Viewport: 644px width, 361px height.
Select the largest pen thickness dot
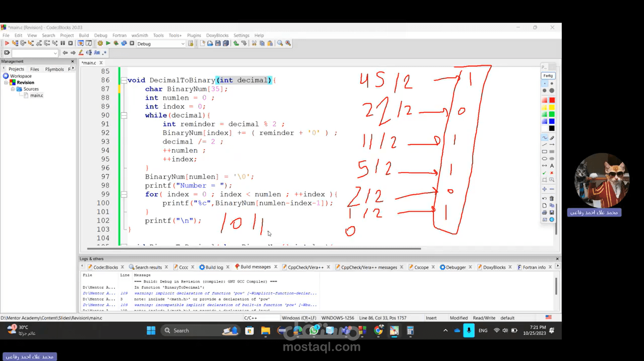[552, 91]
